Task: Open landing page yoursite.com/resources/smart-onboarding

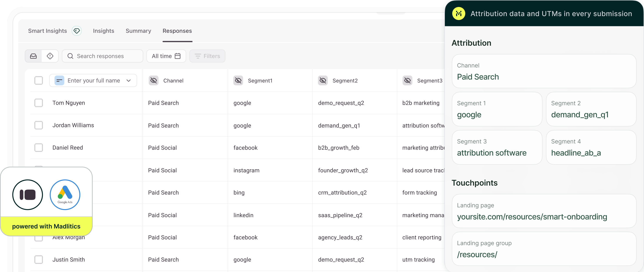Action: [x=532, y=217]
